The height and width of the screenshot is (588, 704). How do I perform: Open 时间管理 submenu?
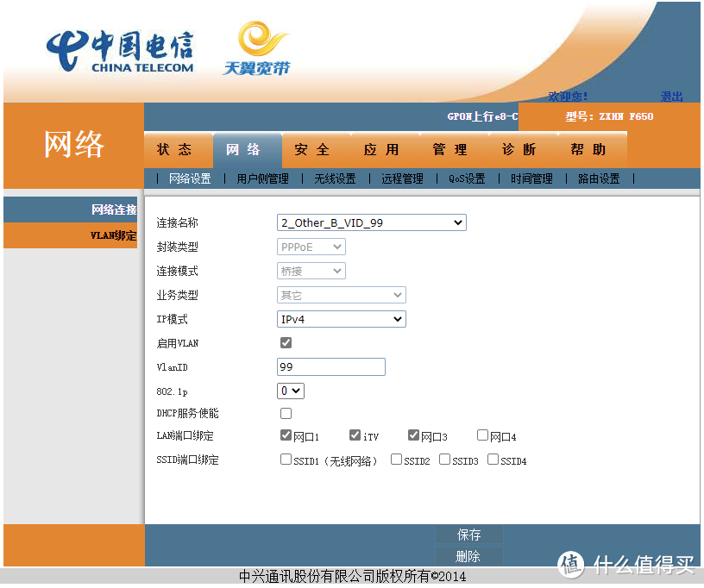531,178
